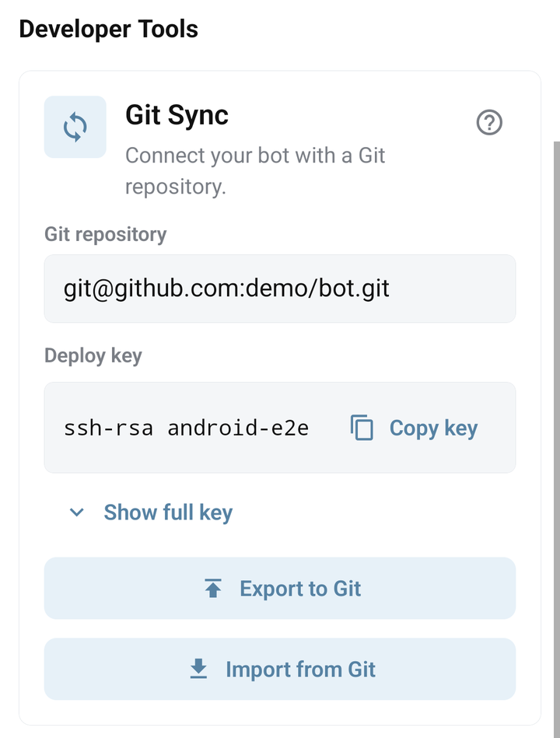Click the Git repository label
Image resolution: width=560 pixels, height=738 pixels.
point(106,234)
